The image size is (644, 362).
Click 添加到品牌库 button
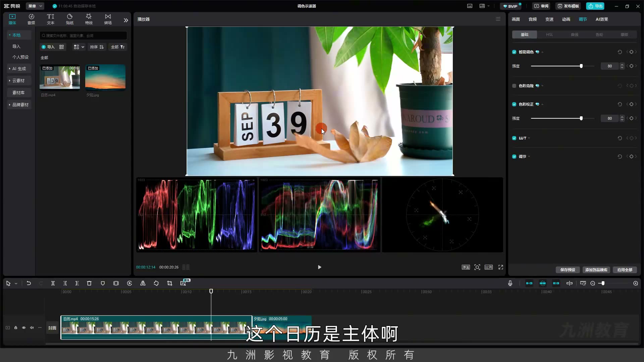click(596, 270)
